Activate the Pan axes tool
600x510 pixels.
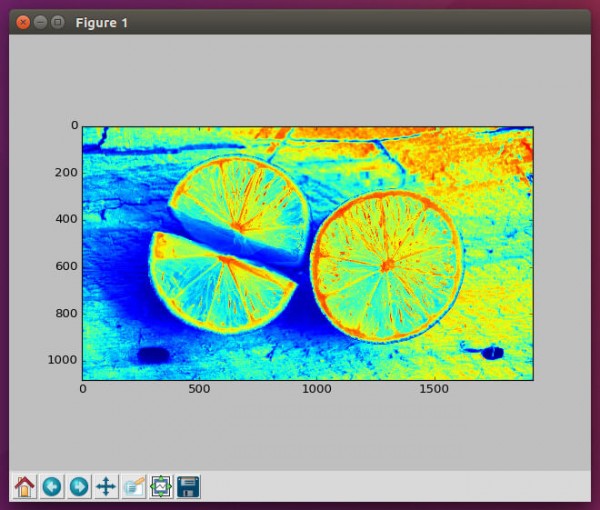[x=106, y=487]
